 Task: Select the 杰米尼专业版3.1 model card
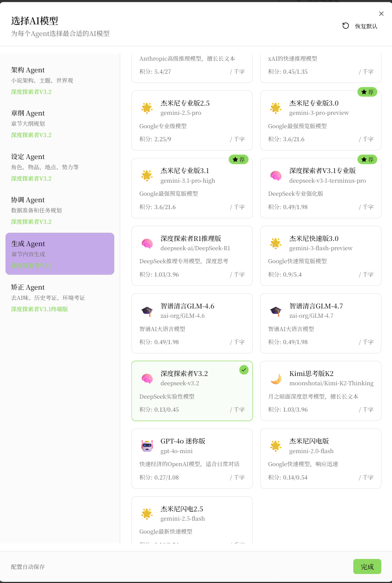pyautogui.click(x=192, y=188)
